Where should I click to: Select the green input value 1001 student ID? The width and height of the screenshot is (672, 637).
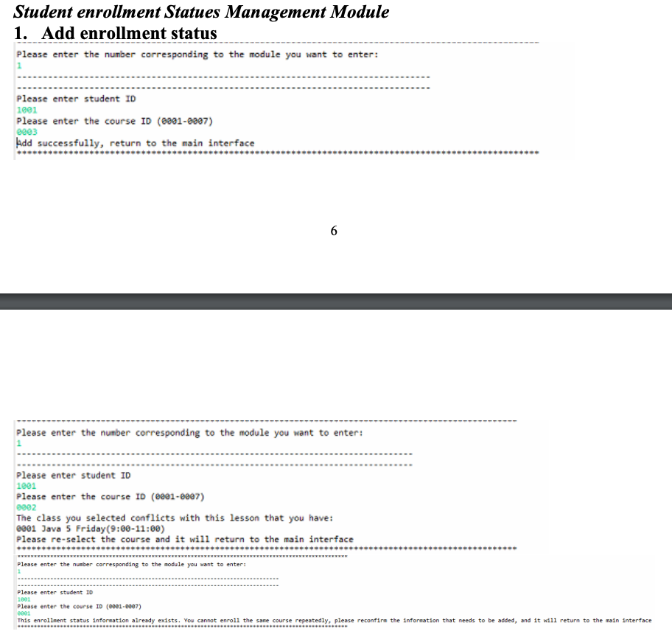pyautogui.click(x=26, y=109)
